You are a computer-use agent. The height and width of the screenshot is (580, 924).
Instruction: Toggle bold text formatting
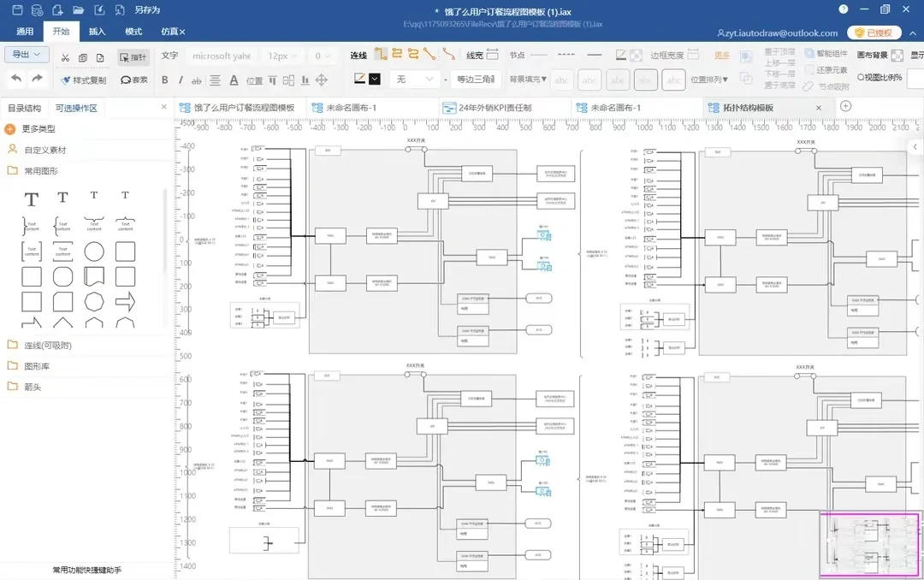click(165, 80)
